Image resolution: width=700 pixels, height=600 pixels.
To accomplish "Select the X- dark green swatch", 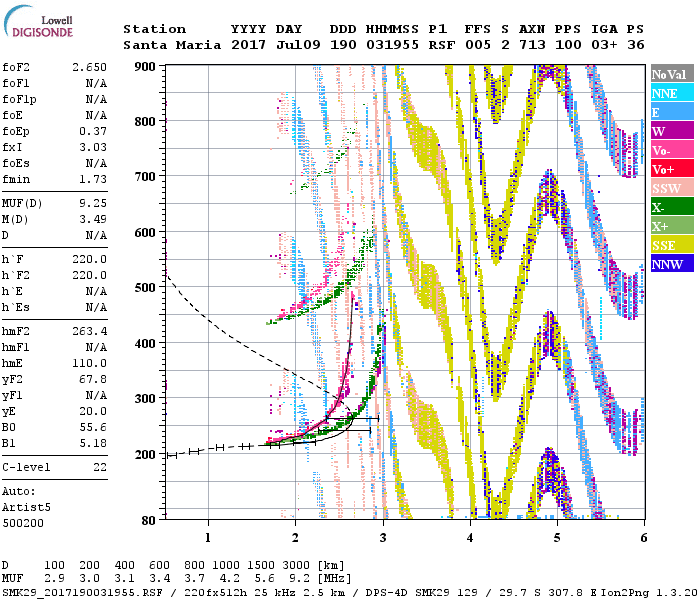I will (x=672, y=207).
